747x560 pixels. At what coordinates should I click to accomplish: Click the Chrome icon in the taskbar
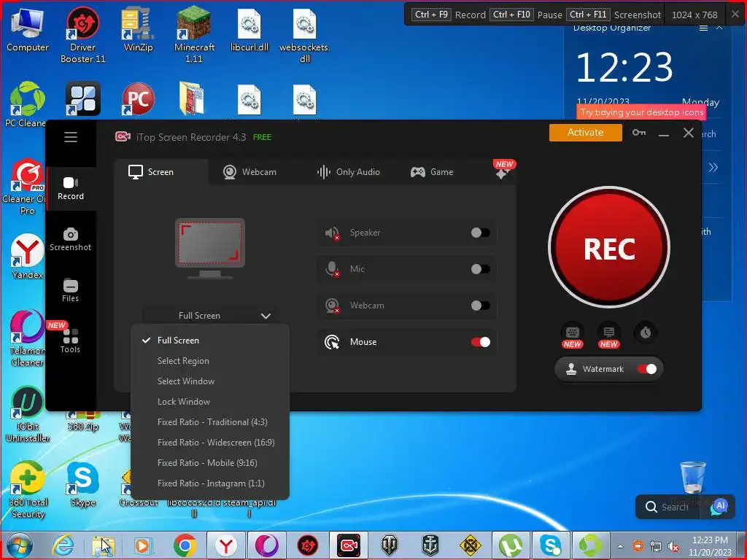(x=185, y=545)
